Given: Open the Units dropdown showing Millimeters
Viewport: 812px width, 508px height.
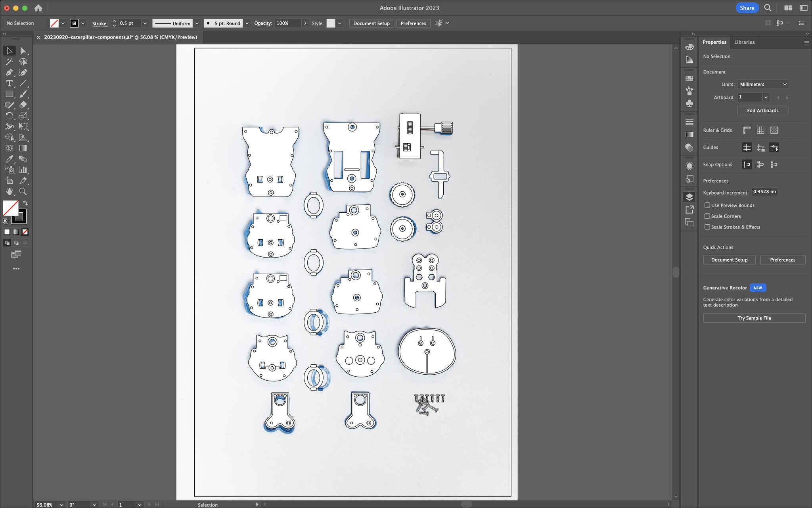Looking at the screenshot, I should click(x=762, y=84).
